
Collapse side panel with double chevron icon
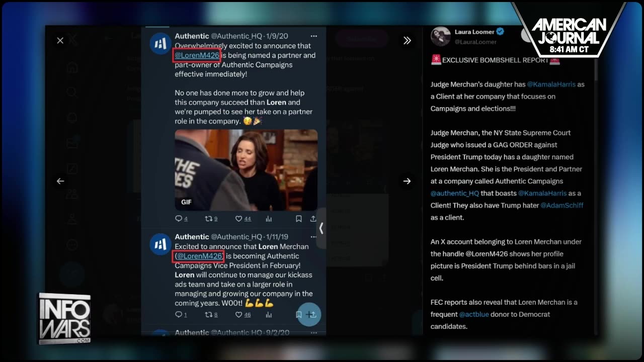[x=407, y=41]
